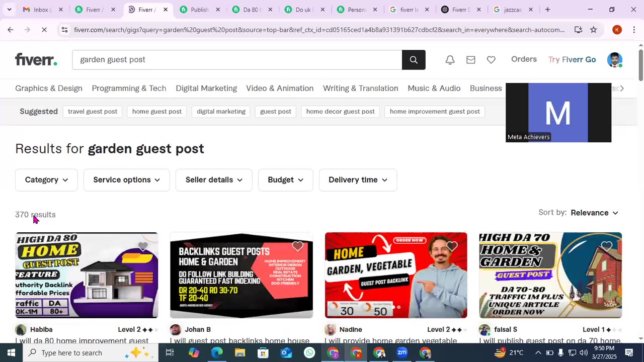Screen dimensions: 644x362
Task: Open the High DA 70 Home & Garden thumbnail
Action: [550, 275]
